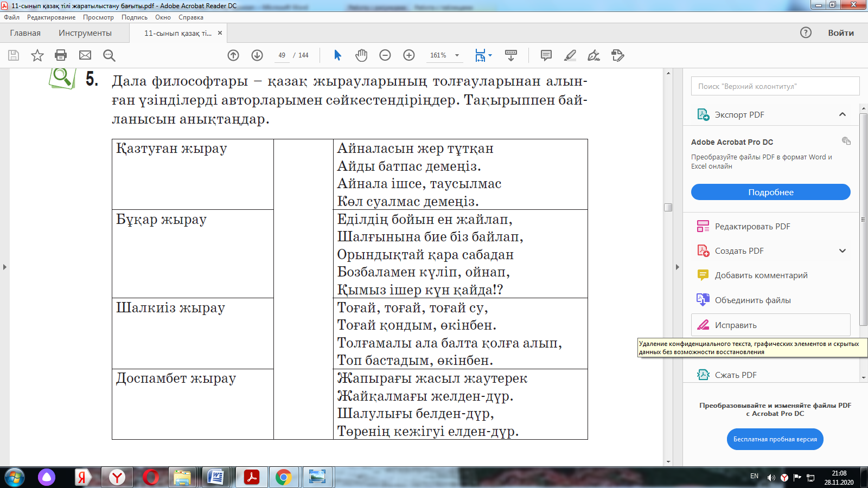This screenshot has width=868, height=488.
Task: Open the Find text magnifier tool
Action: pos(109,55)
